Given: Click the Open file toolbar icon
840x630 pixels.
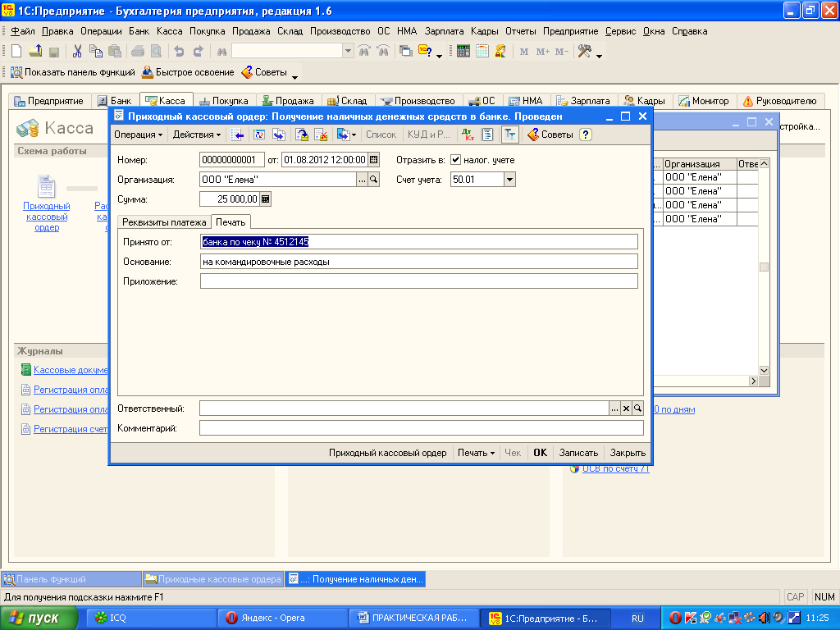Looking at the screenshot, I should coord(35,52).
